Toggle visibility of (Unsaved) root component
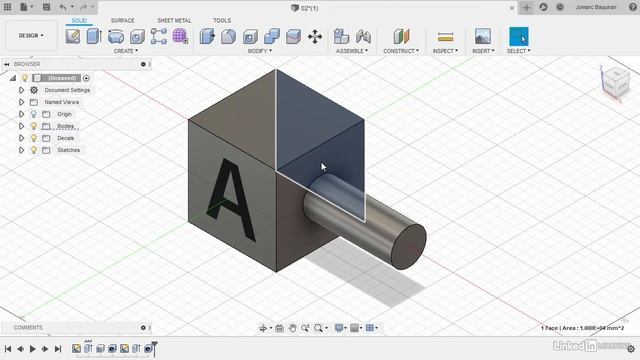 25,78
